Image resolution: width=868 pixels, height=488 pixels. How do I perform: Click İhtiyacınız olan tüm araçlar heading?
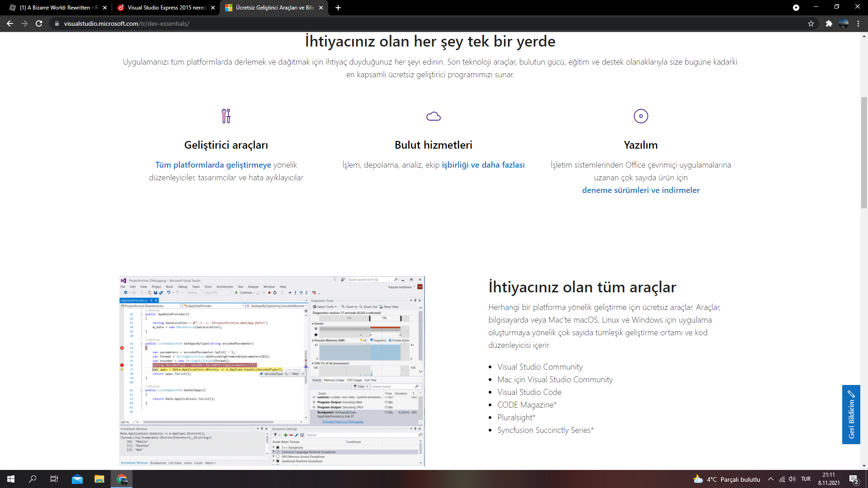pyautogui.click(x=582, y=287)
